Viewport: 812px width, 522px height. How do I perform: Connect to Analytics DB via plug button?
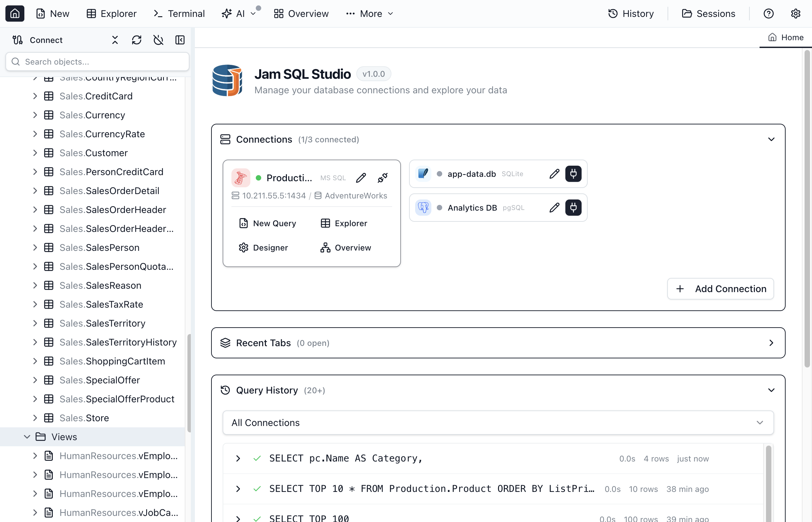[573, 208]
